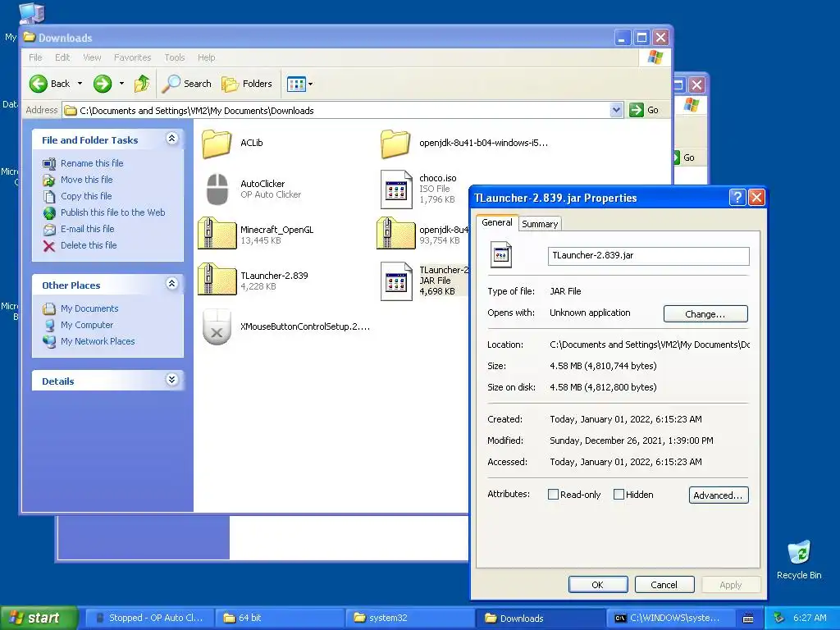The image size is (840, 630).
Task: Select the AutoClicker mouse icon
Action: 217,189
